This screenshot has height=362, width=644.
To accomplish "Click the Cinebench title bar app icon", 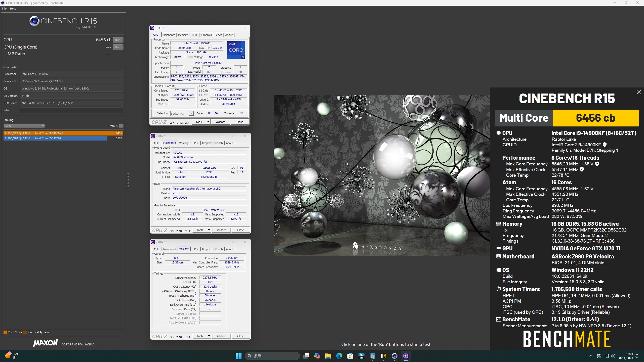I will (3, 3).
